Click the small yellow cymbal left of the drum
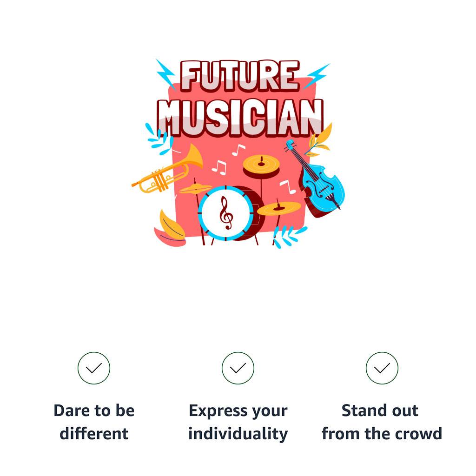 tap(196, 188)
